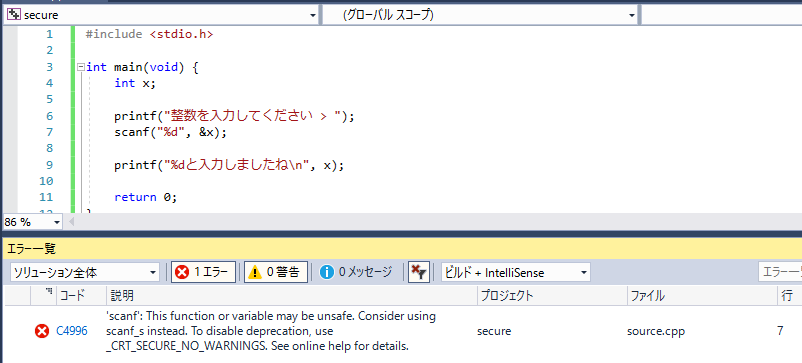This screenshot has width=802, height=363.
Task: Sort by the コード column header
Action: 73,295
